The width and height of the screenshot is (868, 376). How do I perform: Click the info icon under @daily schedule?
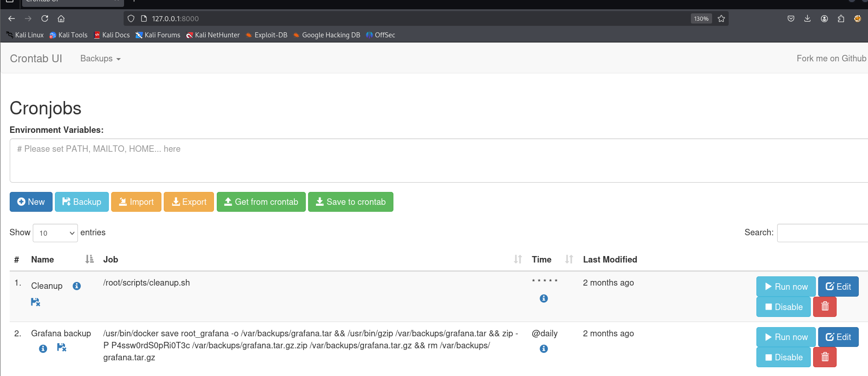pos(544,349)
